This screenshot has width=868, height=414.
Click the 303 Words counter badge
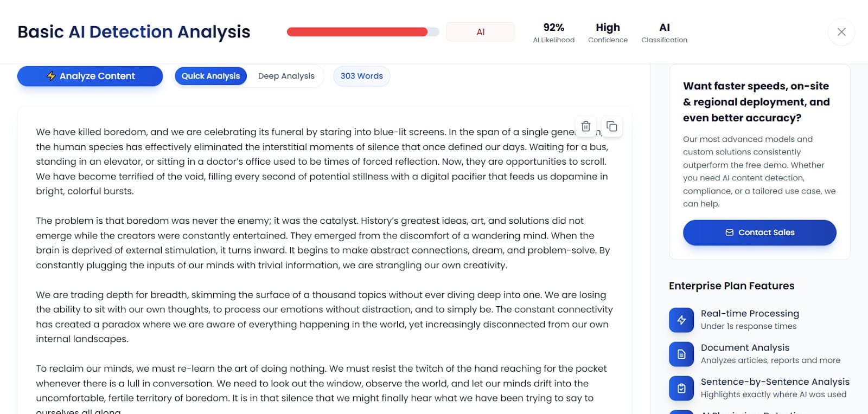361,76
